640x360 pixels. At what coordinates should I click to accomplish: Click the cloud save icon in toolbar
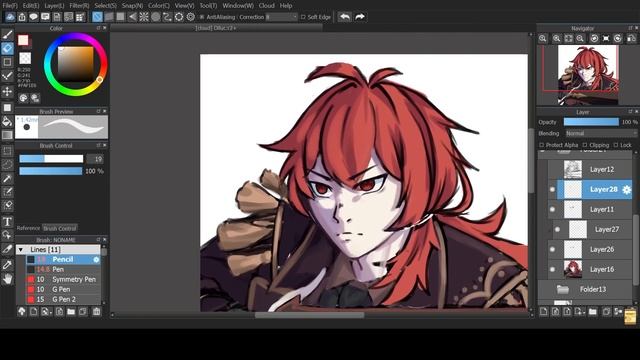(x=10, y=17)
